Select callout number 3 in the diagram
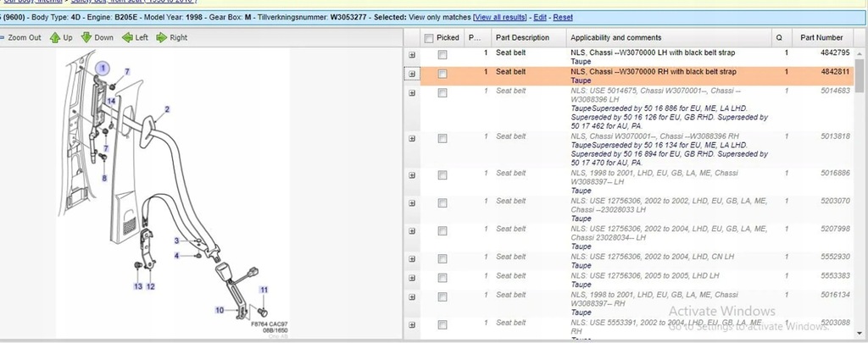Viewport: 868px width, 343px height. [176, 241]
